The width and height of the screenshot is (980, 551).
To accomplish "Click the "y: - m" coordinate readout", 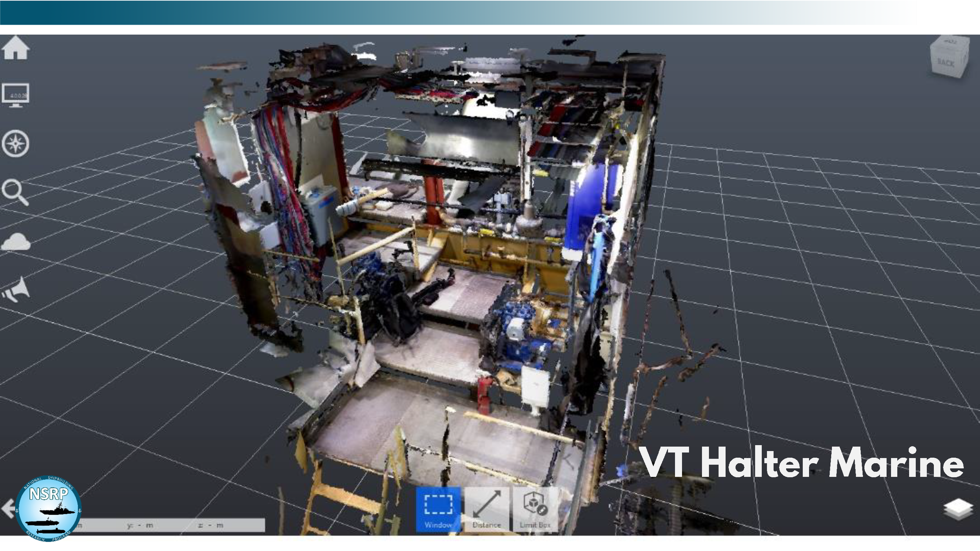I will [140, 526].
